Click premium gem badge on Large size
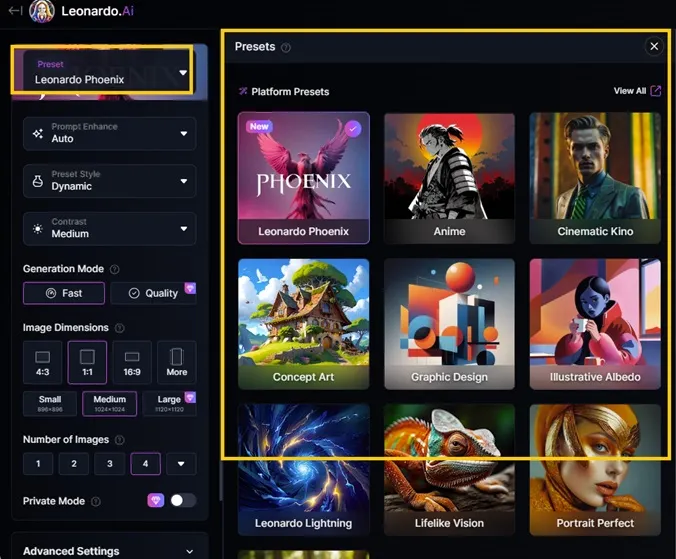676x559 pixels. 190,397
